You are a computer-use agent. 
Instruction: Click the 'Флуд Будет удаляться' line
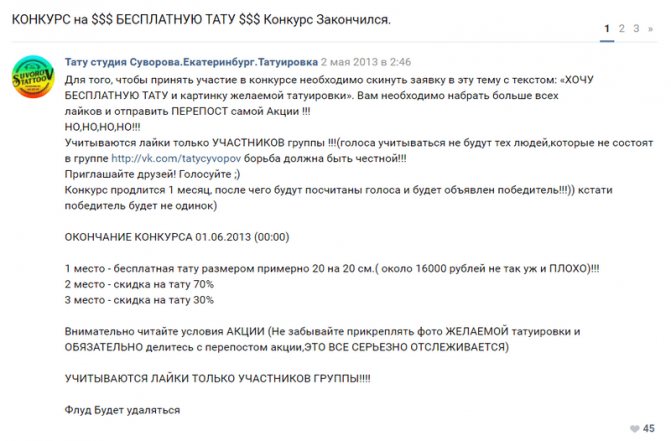tap(122, 409)
